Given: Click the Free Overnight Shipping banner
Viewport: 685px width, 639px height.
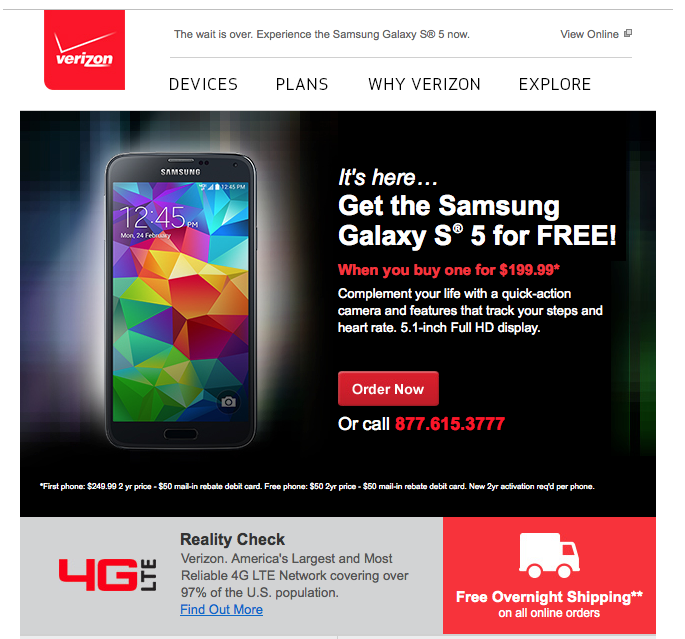Looking at the screenshot, I should (x=549, y=575).
